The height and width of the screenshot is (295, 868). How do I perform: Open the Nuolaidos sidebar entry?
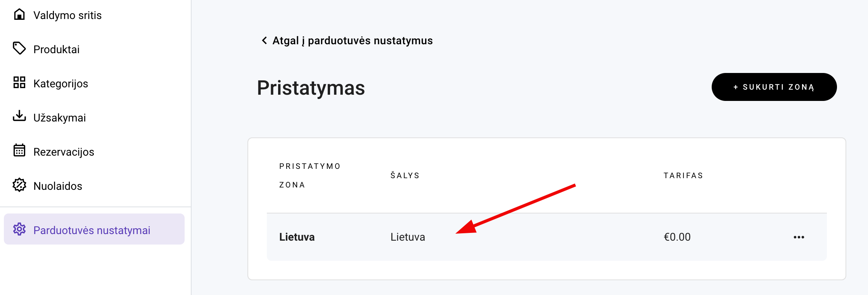[x=58, y=186]
